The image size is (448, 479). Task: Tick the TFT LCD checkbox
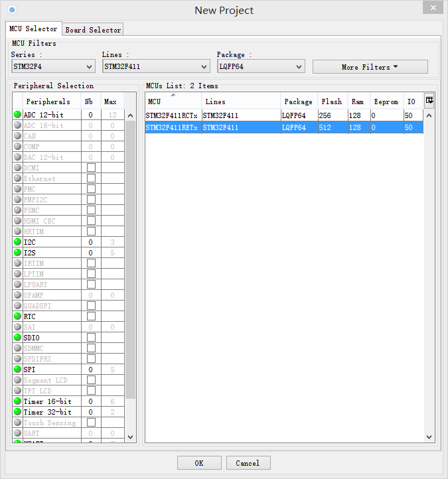pyautogui.click(x=91, y=390)
